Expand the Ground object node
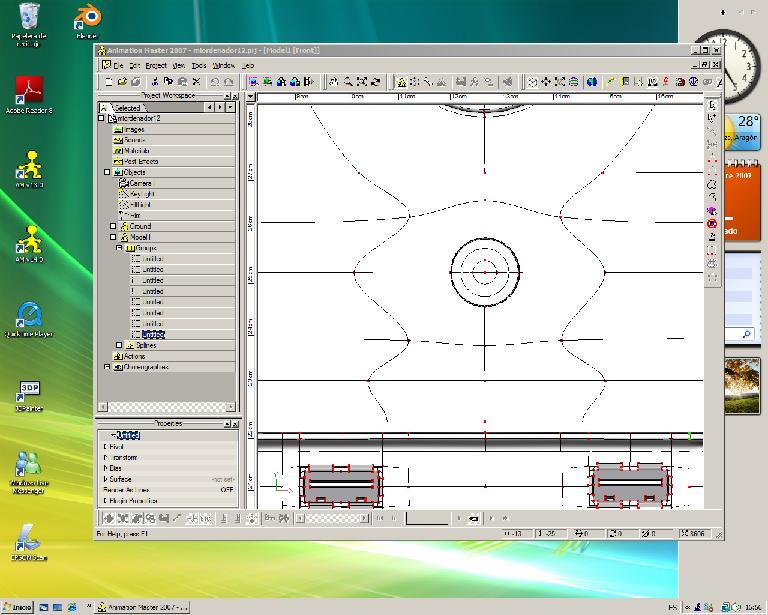Viewport: 768px width, 615px height. (113, 226)
